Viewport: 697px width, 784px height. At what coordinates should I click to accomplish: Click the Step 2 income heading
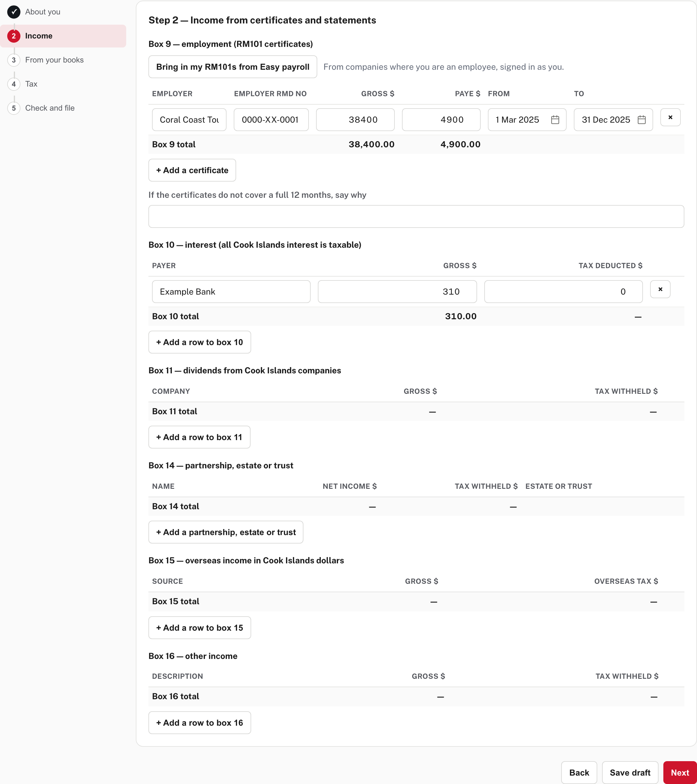[x=262, y=20]
